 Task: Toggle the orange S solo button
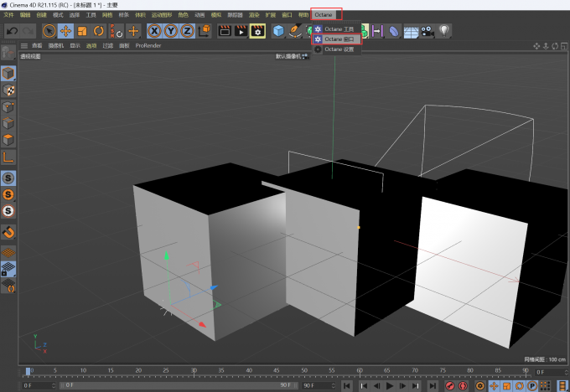tap(8, 194)
